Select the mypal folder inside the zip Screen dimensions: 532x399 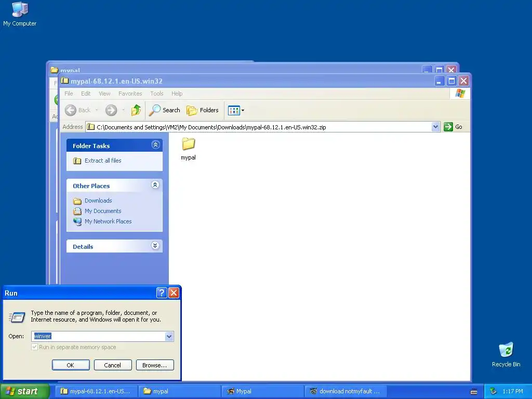tap(188, 148)
